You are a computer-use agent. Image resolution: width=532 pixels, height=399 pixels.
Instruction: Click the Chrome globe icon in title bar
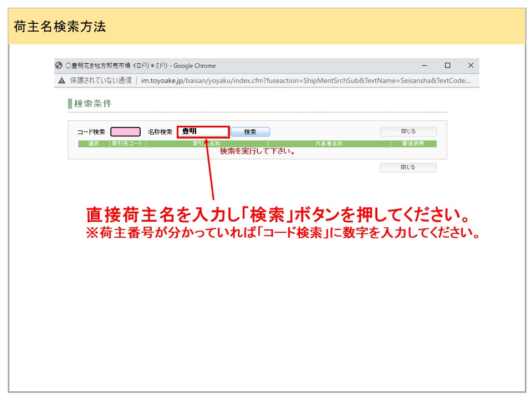coord(59,65)
